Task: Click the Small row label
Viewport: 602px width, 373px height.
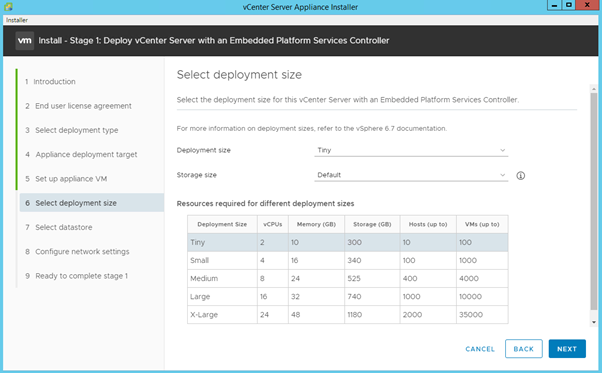Action: [200, 260]
